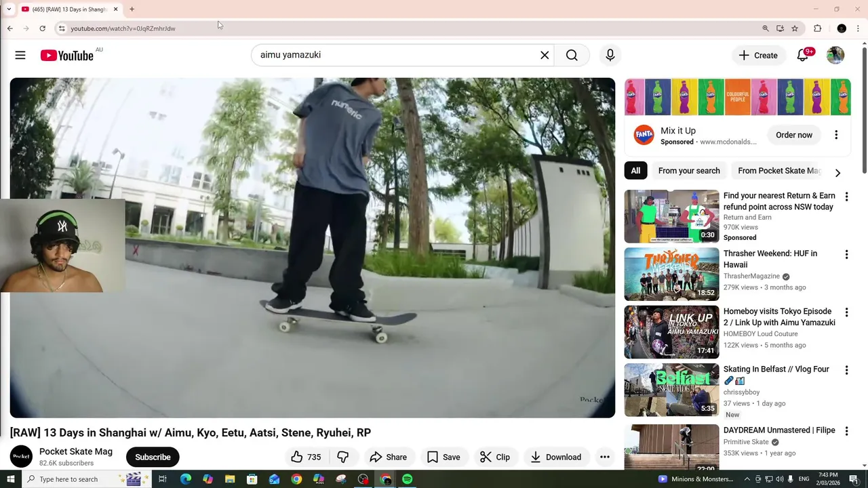Open the tab search dropdown arrow
868x488 pixels.
(9, 9)
